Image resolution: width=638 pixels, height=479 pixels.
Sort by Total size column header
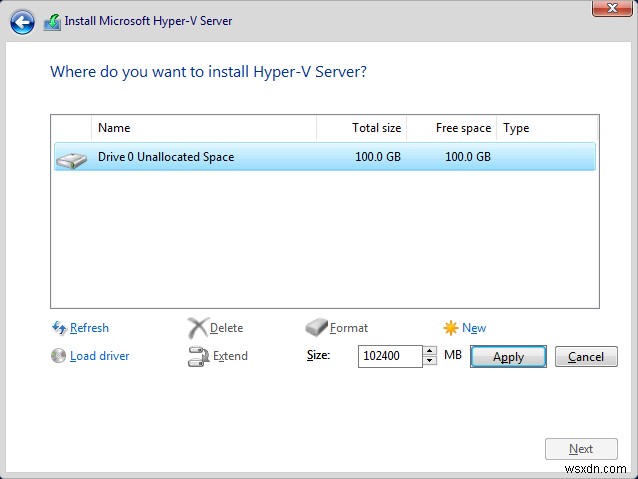click(361, 128)
